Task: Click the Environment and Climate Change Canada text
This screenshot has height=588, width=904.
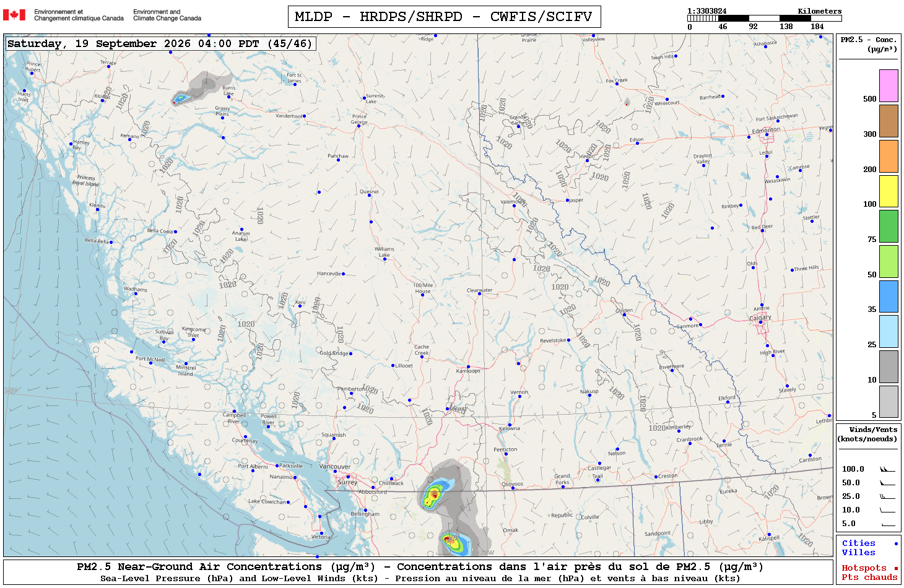Action: (x=167, y=15)
